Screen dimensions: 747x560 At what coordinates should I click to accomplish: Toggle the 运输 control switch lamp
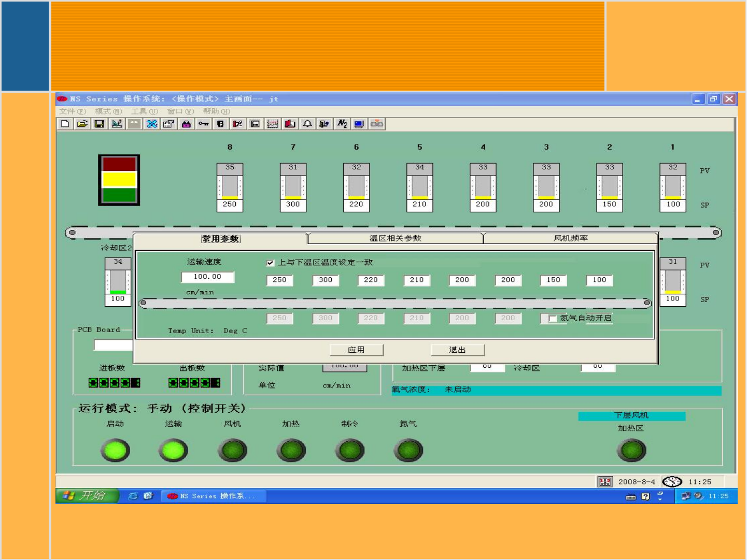click(173, 450)
